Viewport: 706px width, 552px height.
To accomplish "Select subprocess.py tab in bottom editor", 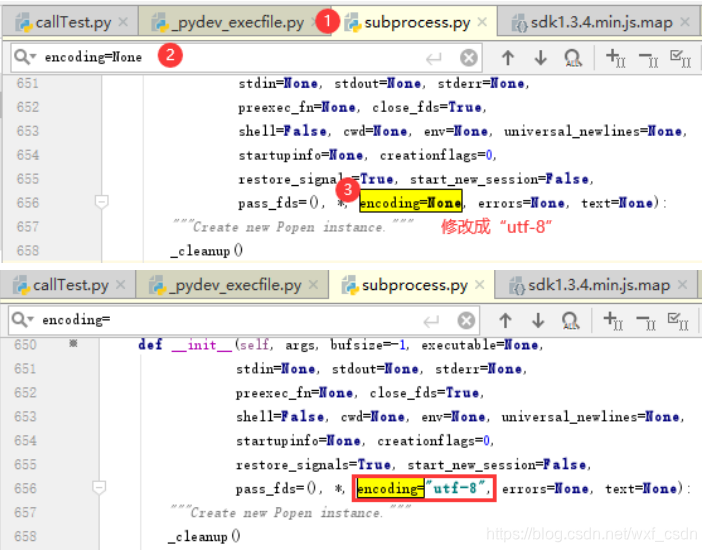I will pyautogui.click(x=414, y=285).
